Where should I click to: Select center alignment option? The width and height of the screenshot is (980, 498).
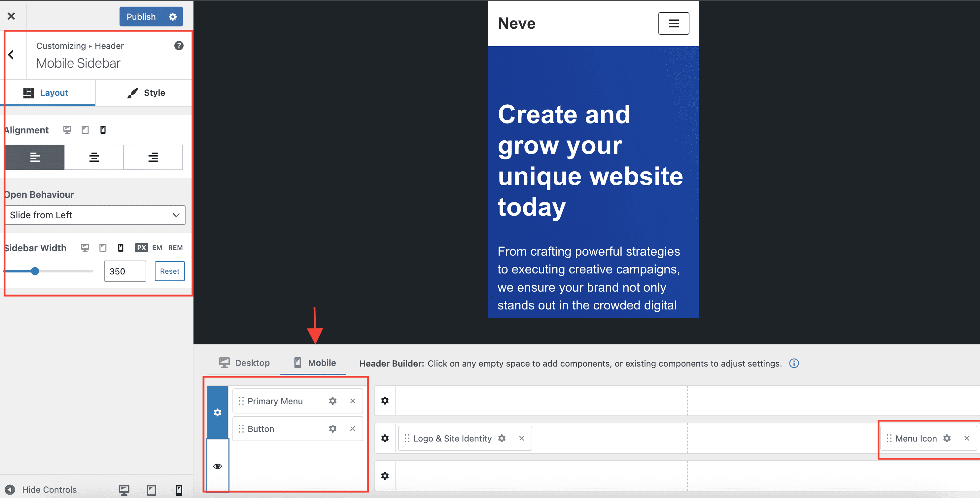(94, 157)
